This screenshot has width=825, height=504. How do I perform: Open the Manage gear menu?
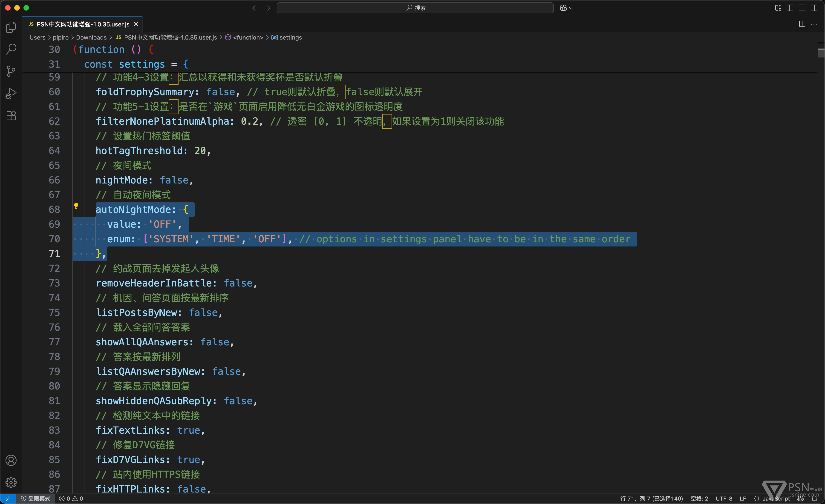[11, 482]
